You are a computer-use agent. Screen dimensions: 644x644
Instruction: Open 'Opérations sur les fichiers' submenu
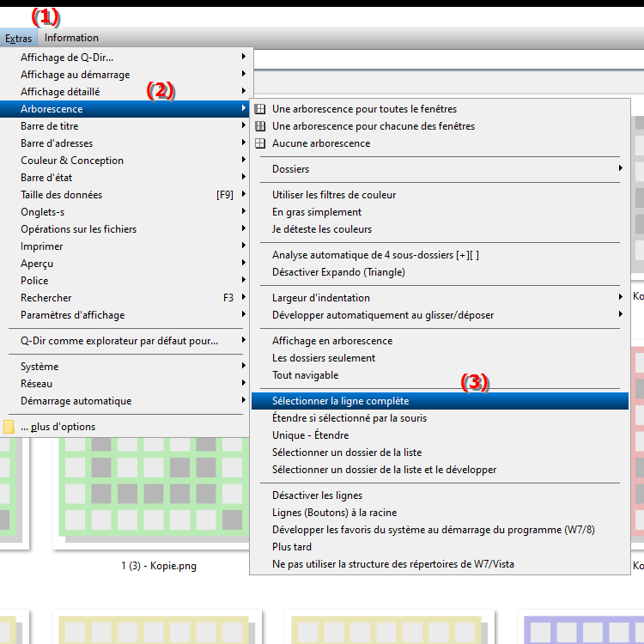coord(125,229)
